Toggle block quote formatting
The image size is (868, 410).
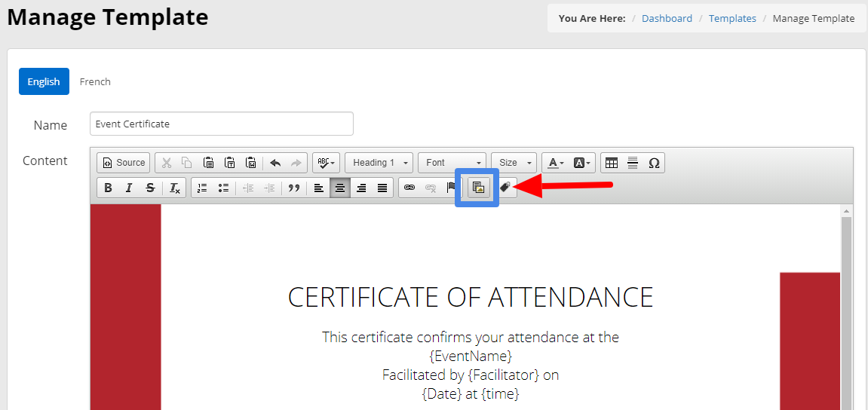294,188
